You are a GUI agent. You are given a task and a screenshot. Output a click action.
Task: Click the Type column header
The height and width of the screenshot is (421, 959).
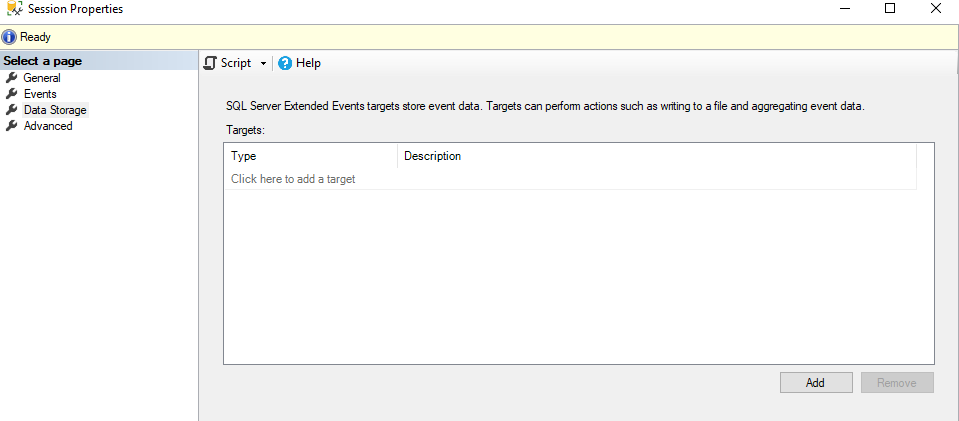click(244, 156)
